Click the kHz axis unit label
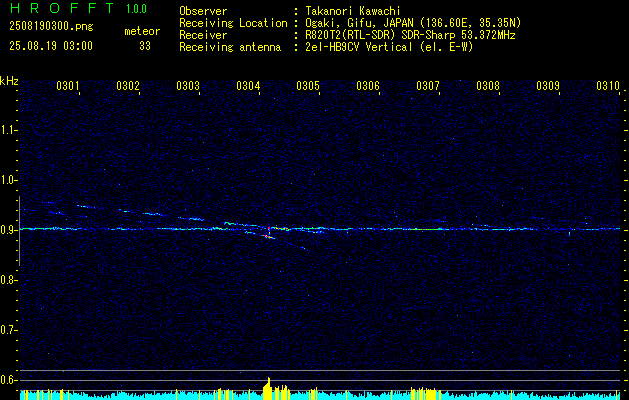This screenshot has width=629, height=400. (x=9, y=81)
